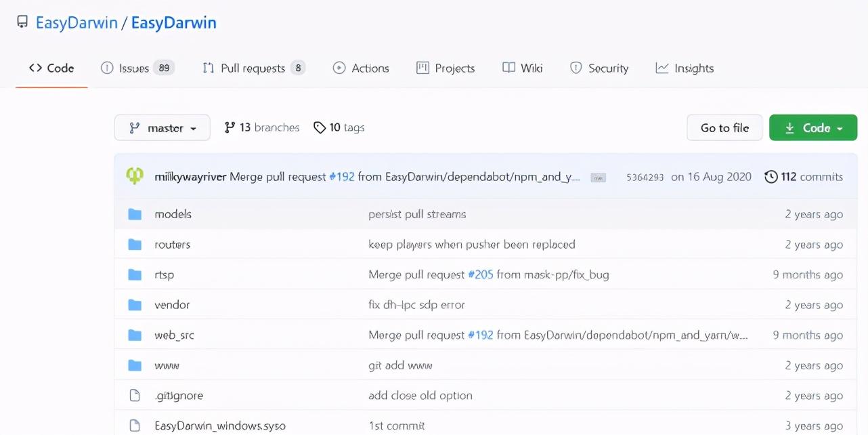Click the repository book icon beside EasyDarwin
This screenshot has width=868, height=435.
click(22, 22)
